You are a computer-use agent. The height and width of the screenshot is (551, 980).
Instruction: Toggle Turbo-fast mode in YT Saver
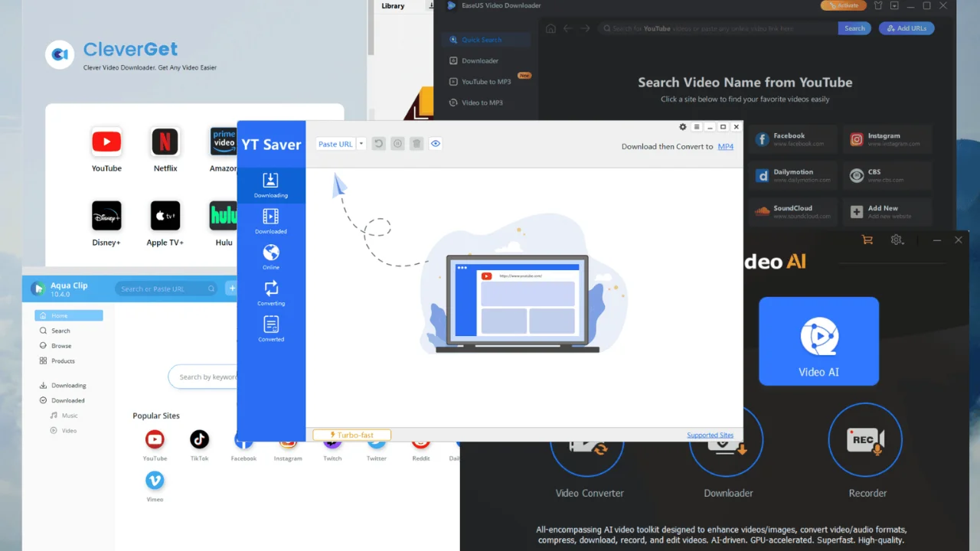tap(352, 435)
